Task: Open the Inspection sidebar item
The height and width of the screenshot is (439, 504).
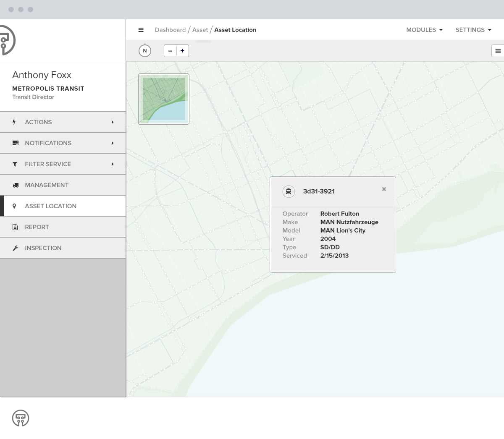Action: point(63,248)
